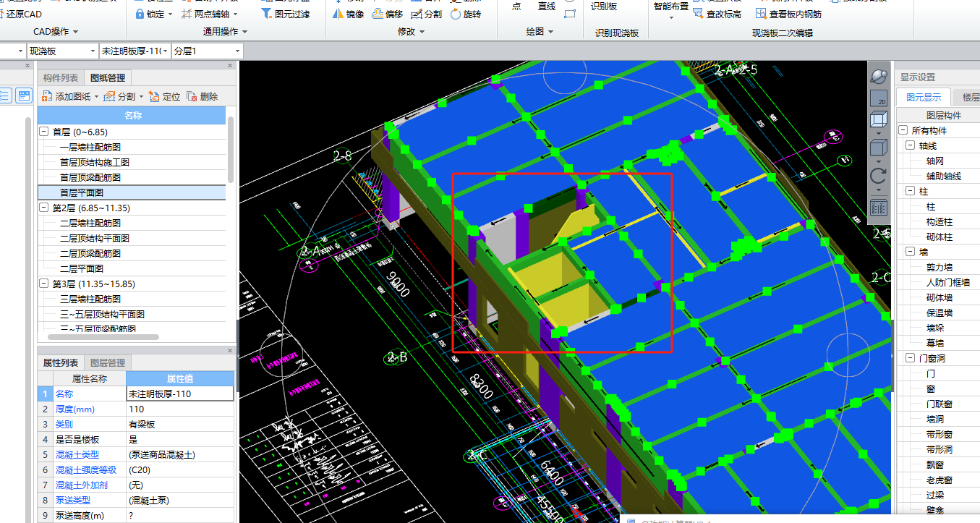Click the list view icon in left panel
Screen dimensions: 980x523
(x=5, y=95)
